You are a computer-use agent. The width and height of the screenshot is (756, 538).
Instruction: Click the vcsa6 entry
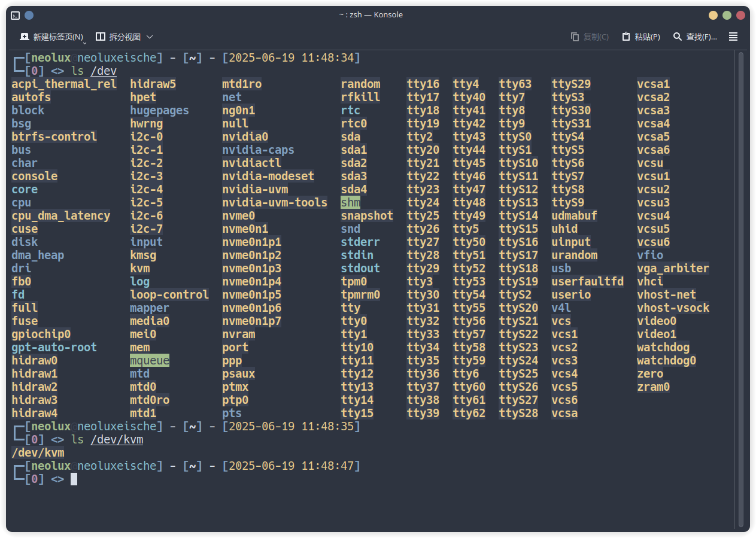[x=654, y=150]
